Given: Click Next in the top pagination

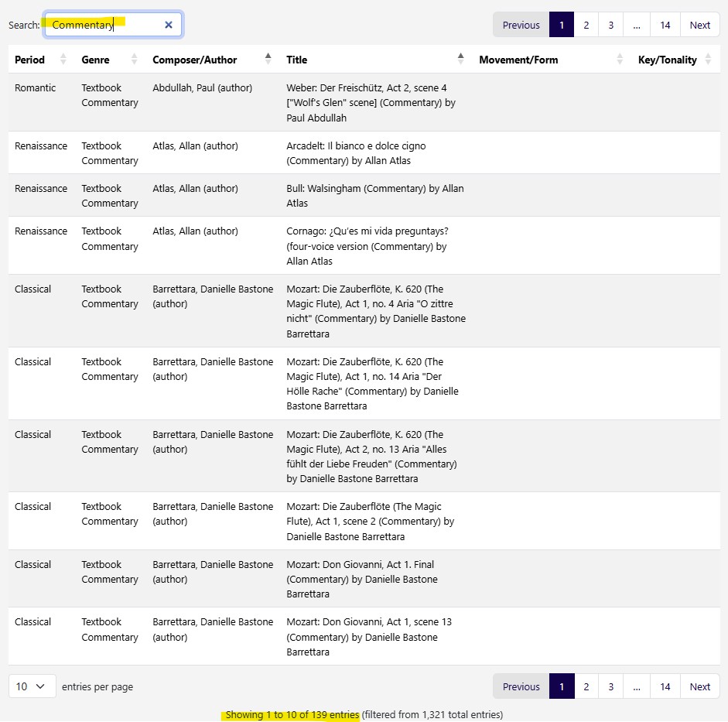Looking at the screenshot, I should coord(699,25).
